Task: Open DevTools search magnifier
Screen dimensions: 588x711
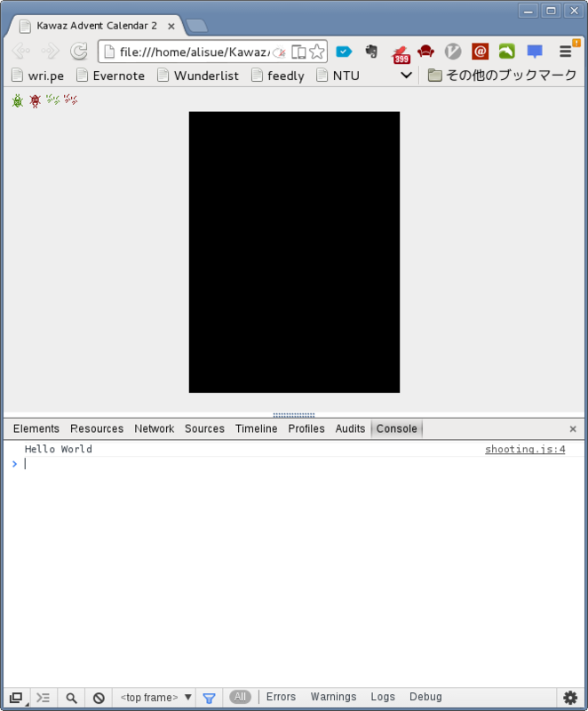Action: pos(72,698)
